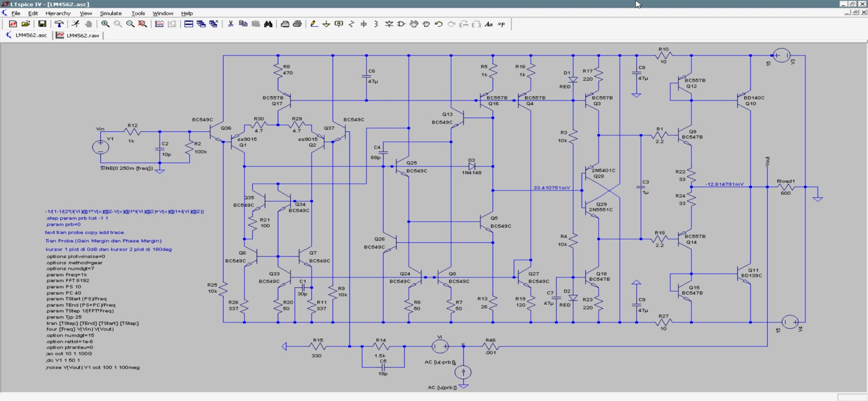The image size is (868, 401).
Task: Cascade windows using the toolbar icon
Action: click(x=201, y=24)
